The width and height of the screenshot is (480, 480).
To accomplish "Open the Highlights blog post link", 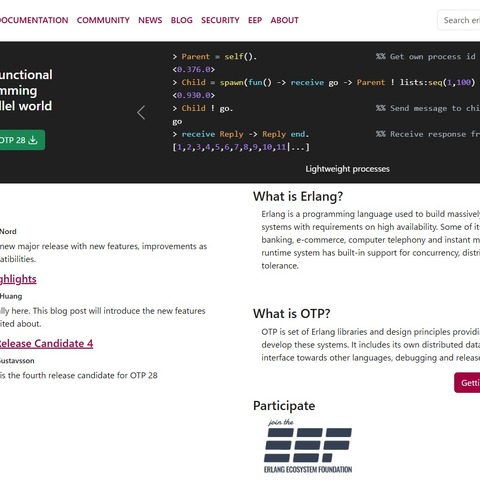I will 18,279.
